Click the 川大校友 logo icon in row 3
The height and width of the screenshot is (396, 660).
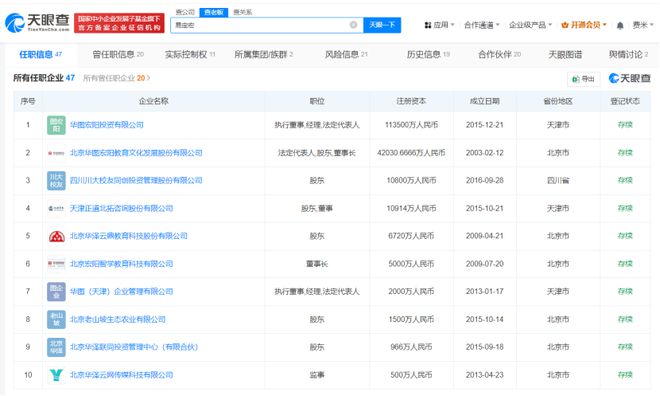[56, 181]
